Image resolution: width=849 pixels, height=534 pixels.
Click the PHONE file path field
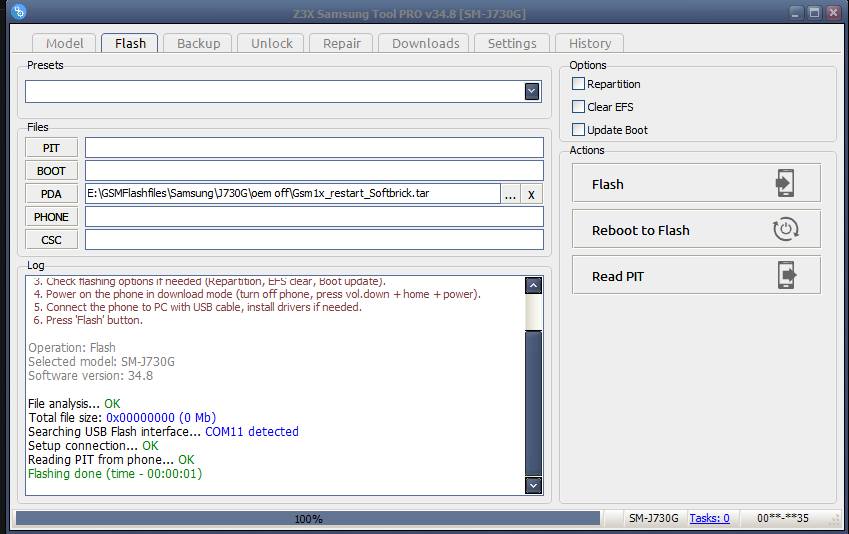tap(314, 217)
